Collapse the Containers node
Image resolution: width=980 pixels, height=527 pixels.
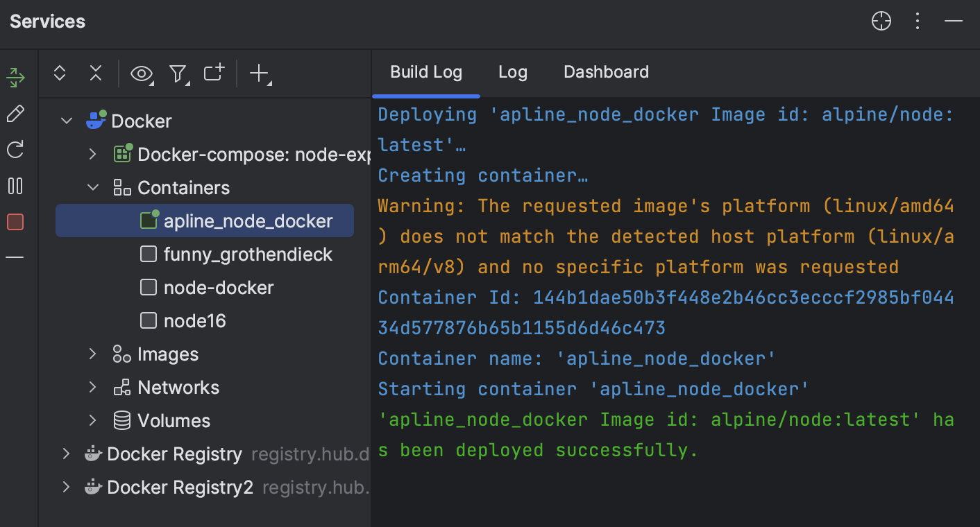92,187
